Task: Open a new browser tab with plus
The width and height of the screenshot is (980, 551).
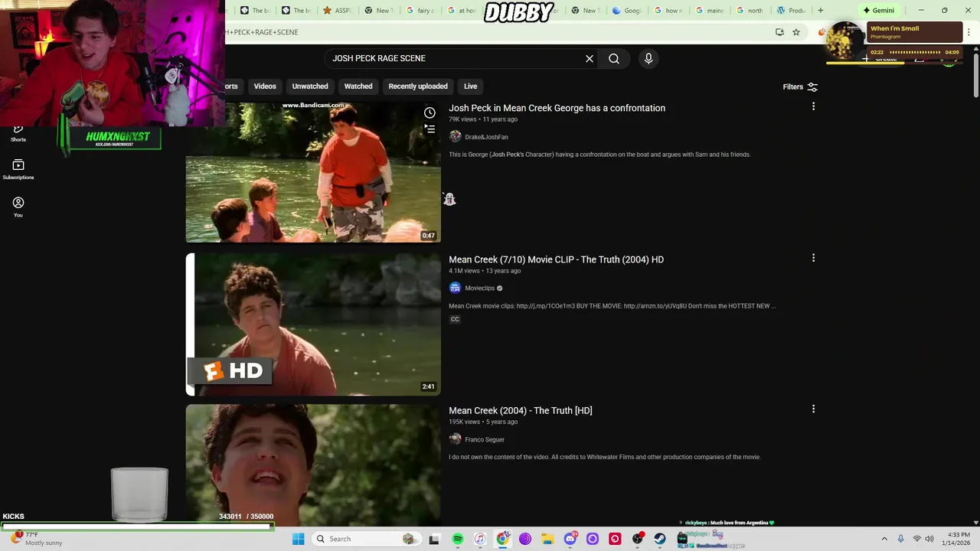Action: coord(821,11)
